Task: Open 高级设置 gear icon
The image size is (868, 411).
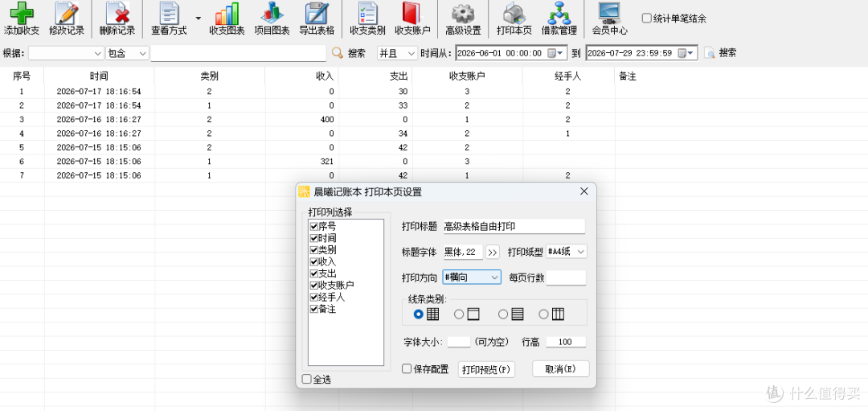Action: 463,12
